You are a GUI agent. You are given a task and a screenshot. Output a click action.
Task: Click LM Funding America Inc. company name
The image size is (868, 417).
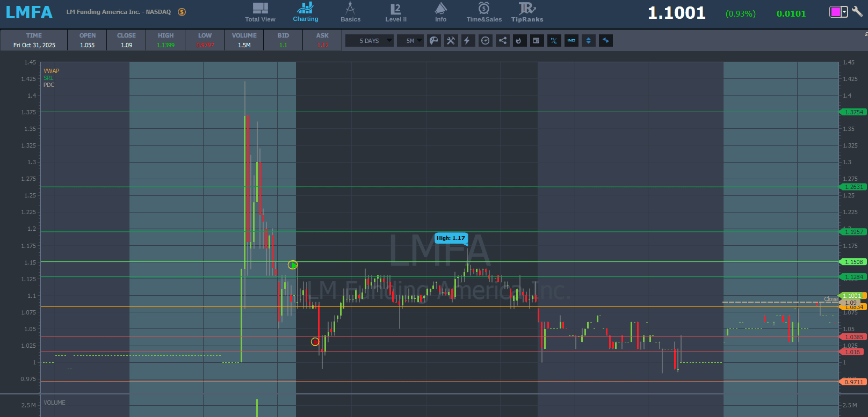pos(103,12)
